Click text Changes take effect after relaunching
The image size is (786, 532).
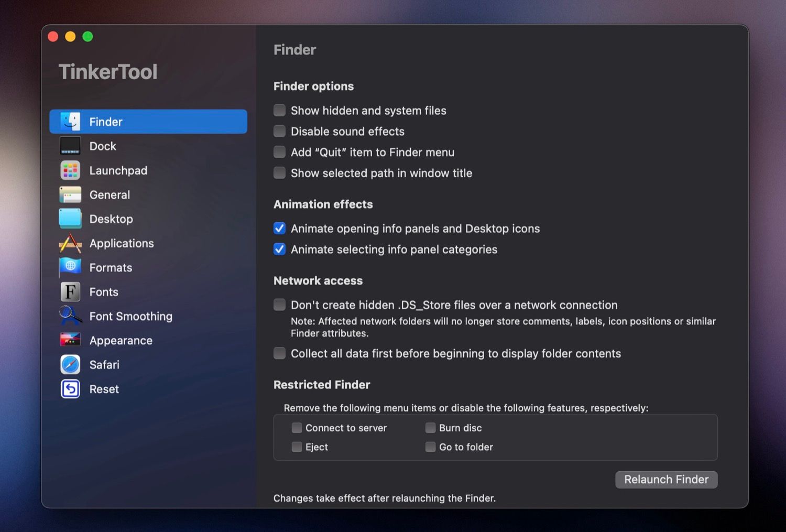(385, 498)
